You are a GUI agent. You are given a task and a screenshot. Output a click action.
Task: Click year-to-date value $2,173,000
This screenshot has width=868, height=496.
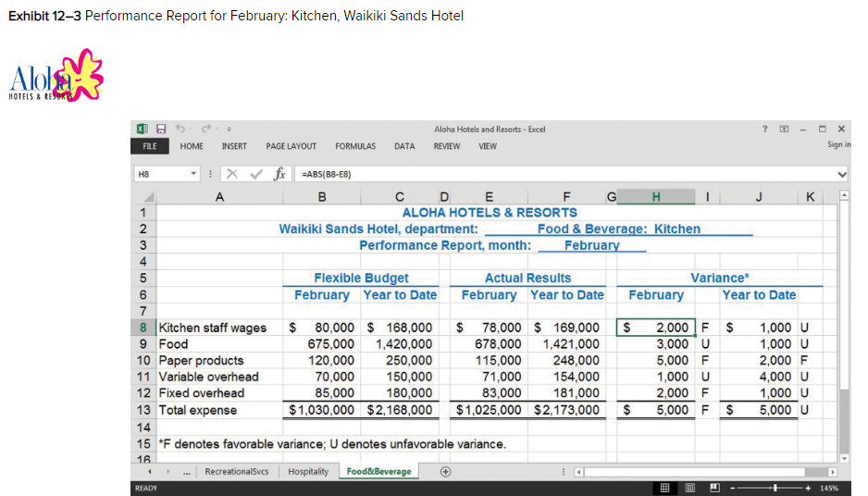tap(567, 410)
